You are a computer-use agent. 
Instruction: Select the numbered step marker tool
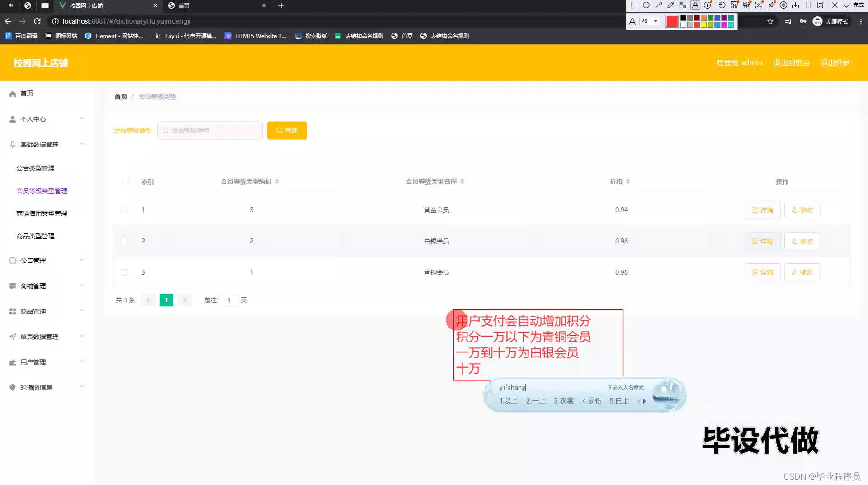pos(708,5)
